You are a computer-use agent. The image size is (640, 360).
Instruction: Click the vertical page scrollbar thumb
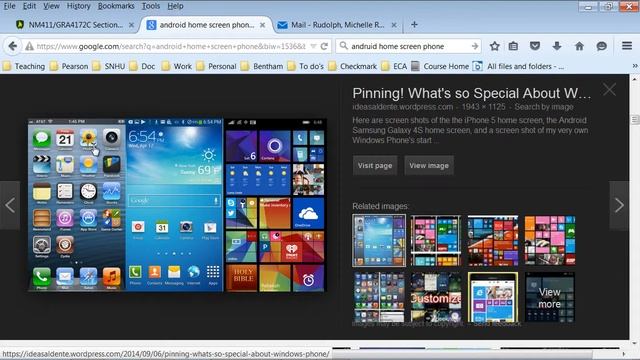tap(635, 120)
